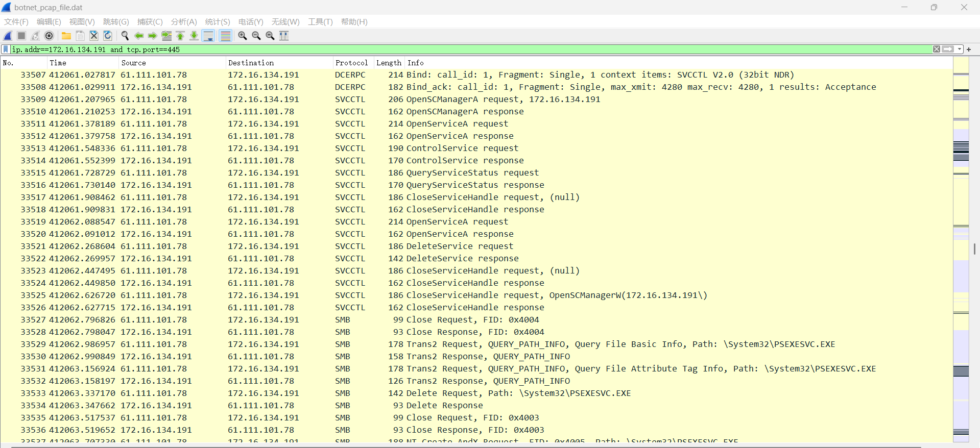Open capture options via the gear icon
Image resolution: width=980 pixels, height=448 pixels.
pyautogui.click(x=49, y=36)
